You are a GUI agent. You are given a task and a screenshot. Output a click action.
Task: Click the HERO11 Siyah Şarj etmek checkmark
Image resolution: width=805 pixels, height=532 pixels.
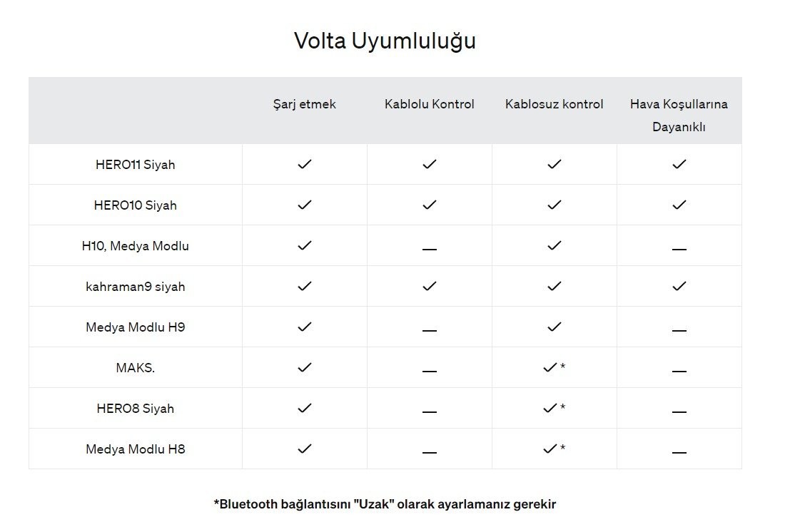(x=305, y=164)
